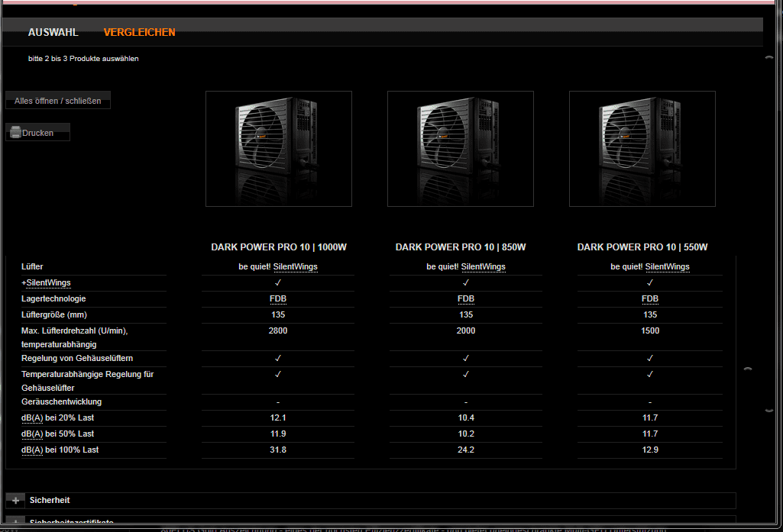Click the Alles öffnen / schließen button

point(58,100)
